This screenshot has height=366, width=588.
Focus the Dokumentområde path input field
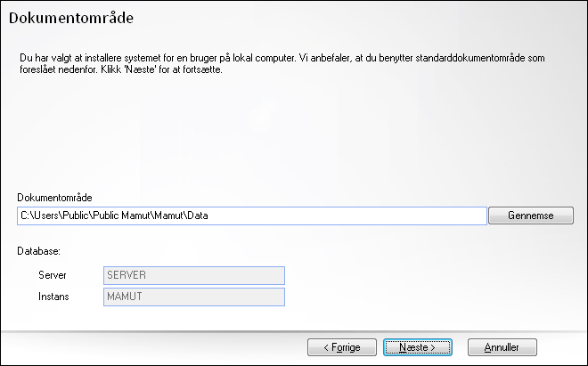click(x=252, y=216)
